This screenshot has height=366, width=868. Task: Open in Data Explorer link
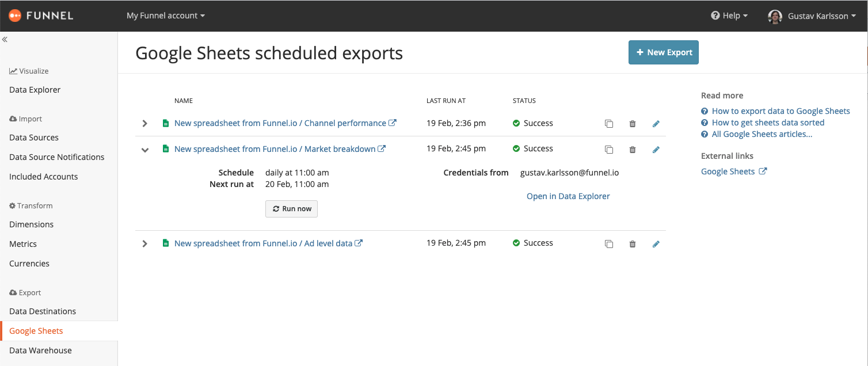point(568,196)
